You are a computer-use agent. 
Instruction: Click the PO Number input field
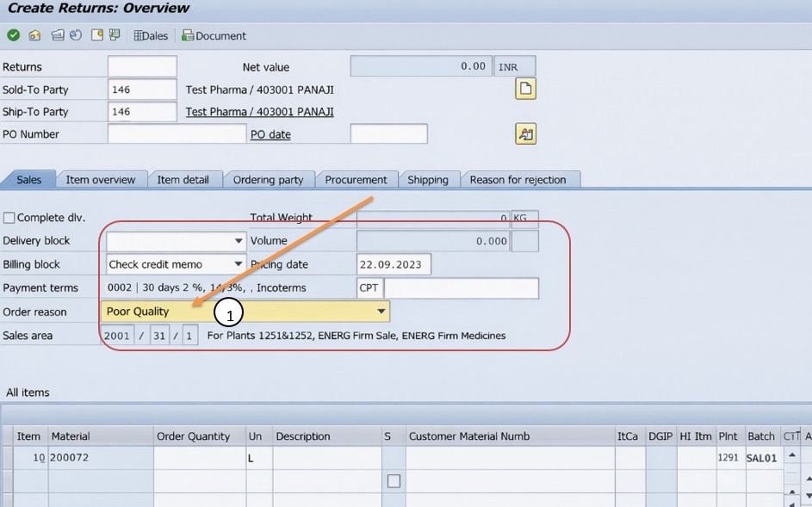coord(177,134)
